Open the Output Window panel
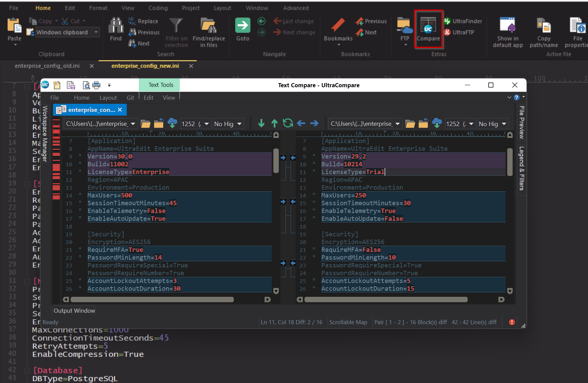The image size is (588, 383). click(74, 311)
